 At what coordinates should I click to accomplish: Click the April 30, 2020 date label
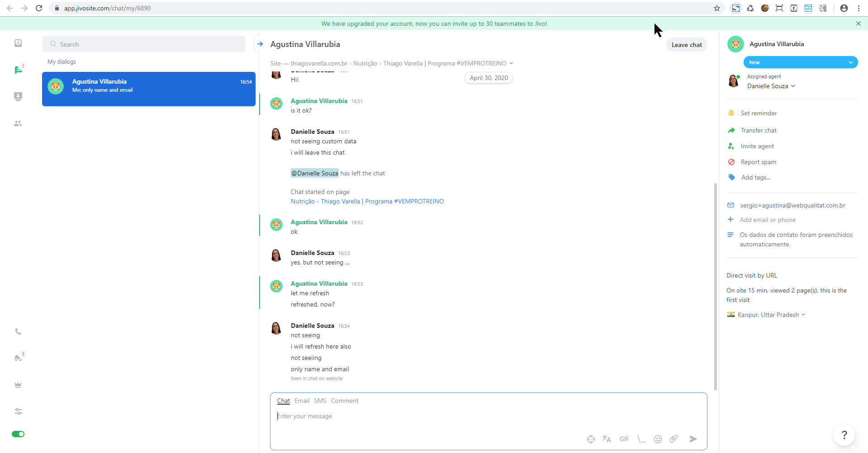pyautogui.click(x=489, y=78)
